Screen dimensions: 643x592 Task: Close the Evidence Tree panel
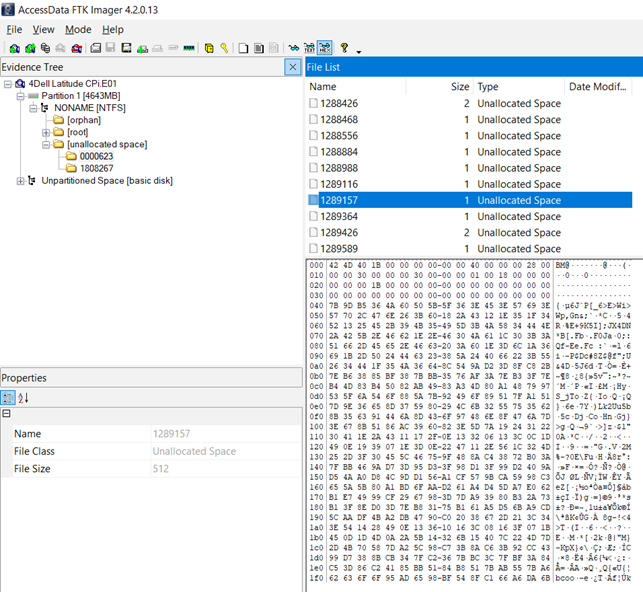292,67
